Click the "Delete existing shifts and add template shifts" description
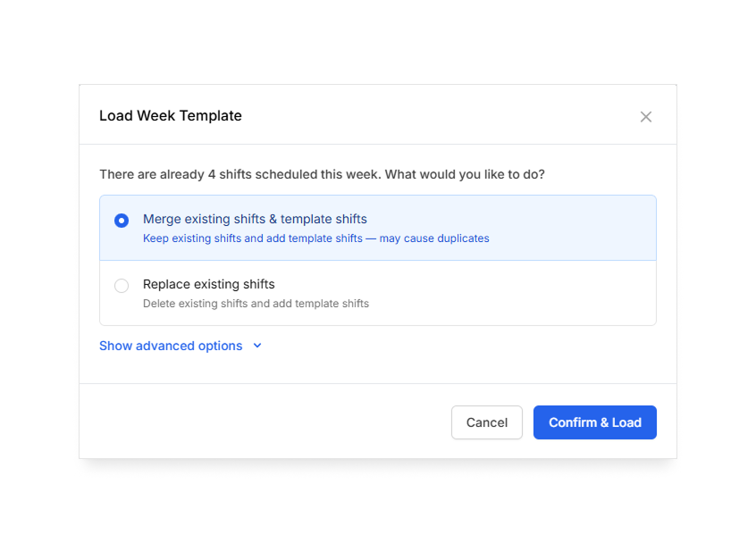The width and height of the screenshot is (756, 543). pos(256,304)
